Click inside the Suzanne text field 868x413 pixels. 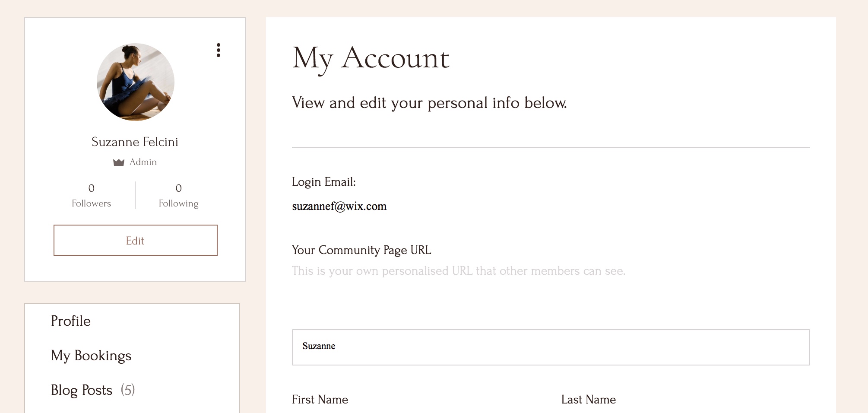coord(551,347)
